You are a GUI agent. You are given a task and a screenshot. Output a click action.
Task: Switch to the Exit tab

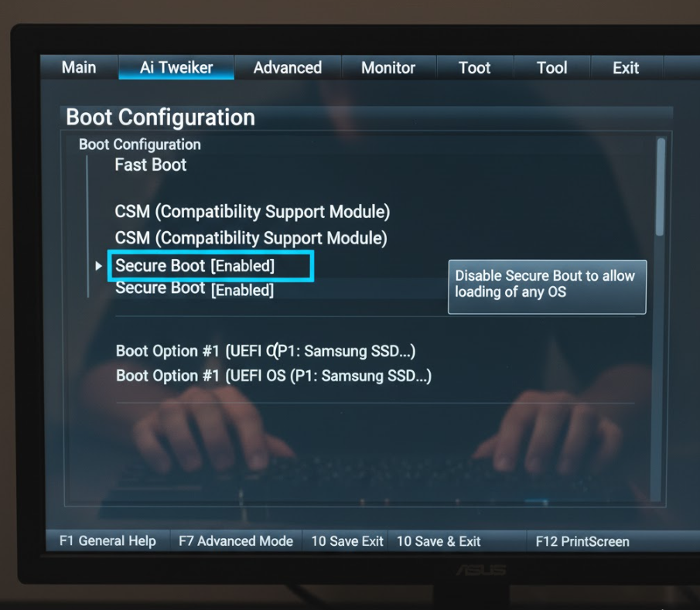pos(626,67)
